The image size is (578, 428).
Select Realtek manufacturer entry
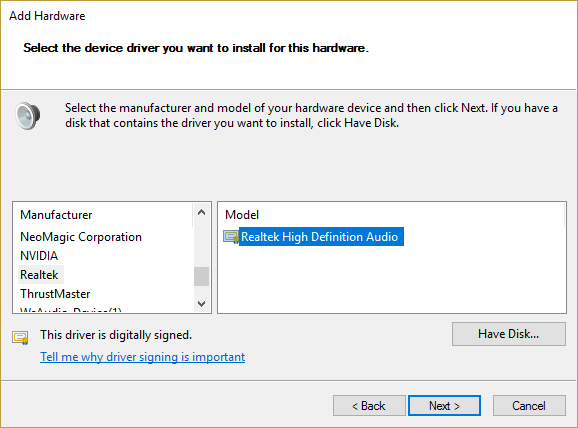point(39,275)
